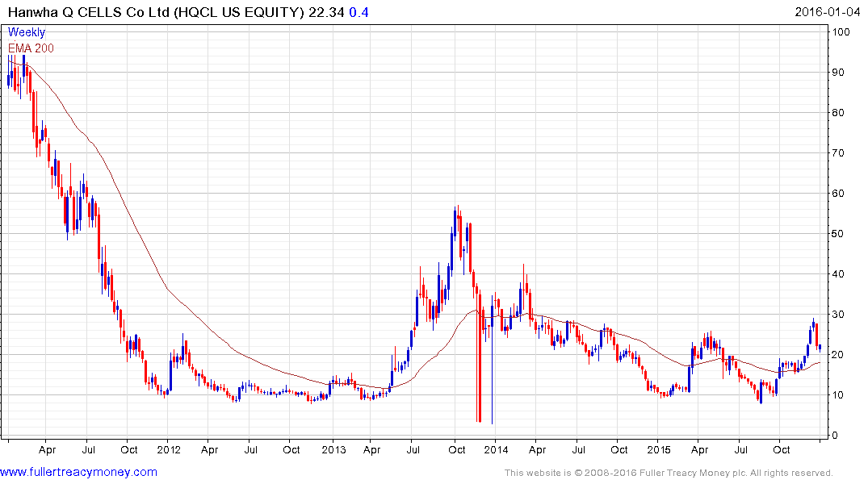Click the 60 value on price axis
This screenshot has width=868, height=484.
(838, 194)
